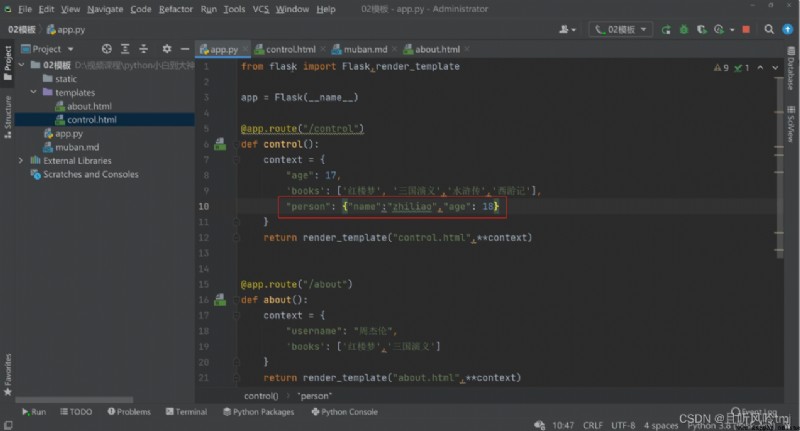800x431 pixels.
Task: Open the Python Packages tool window
Action: click(x=259, y=412)
